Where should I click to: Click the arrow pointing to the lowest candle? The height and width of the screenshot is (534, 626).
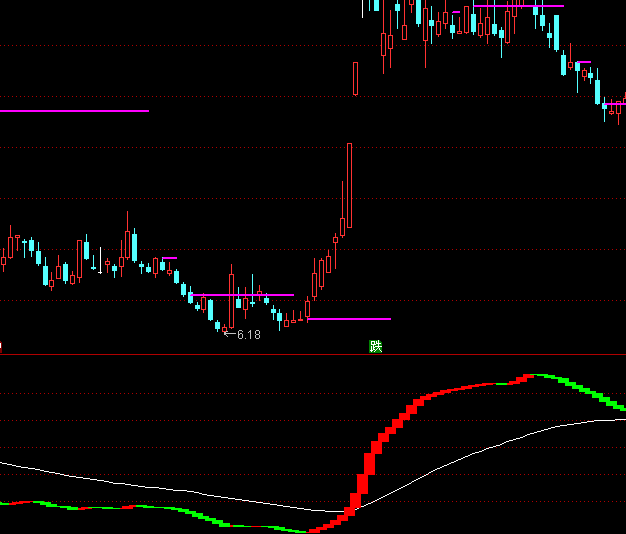[x=228, y=334]
